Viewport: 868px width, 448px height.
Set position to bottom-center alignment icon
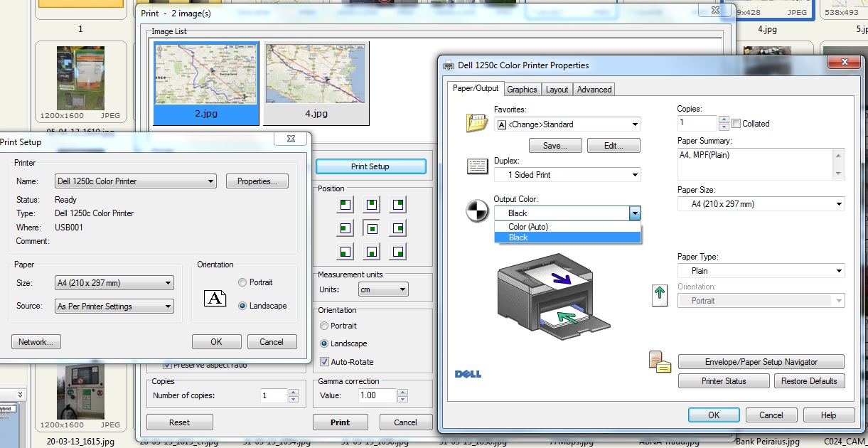[372, 251]
